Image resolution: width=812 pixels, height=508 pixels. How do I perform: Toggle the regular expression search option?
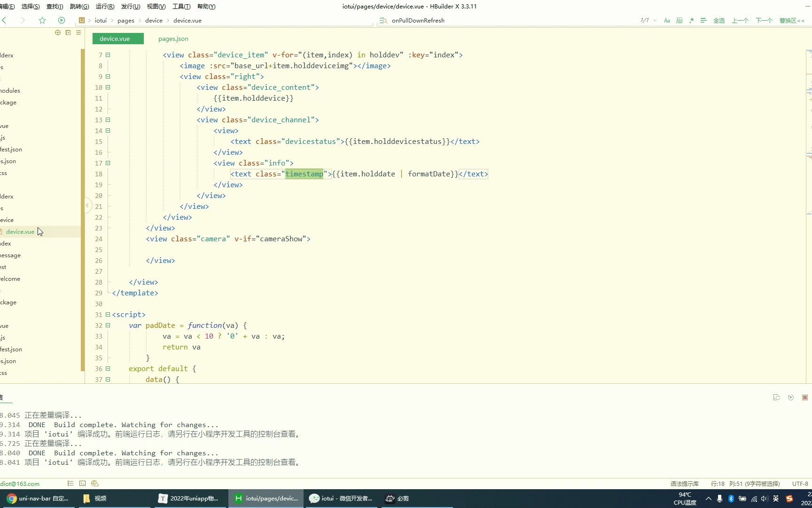pos(691,20)
